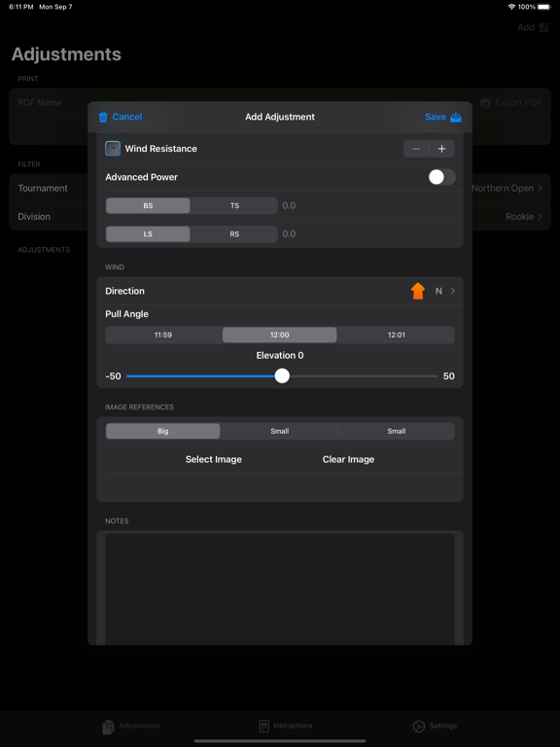Tap the Instructions tab label
This screenshot has height=747, width=560.
click(x=293, y=726)
